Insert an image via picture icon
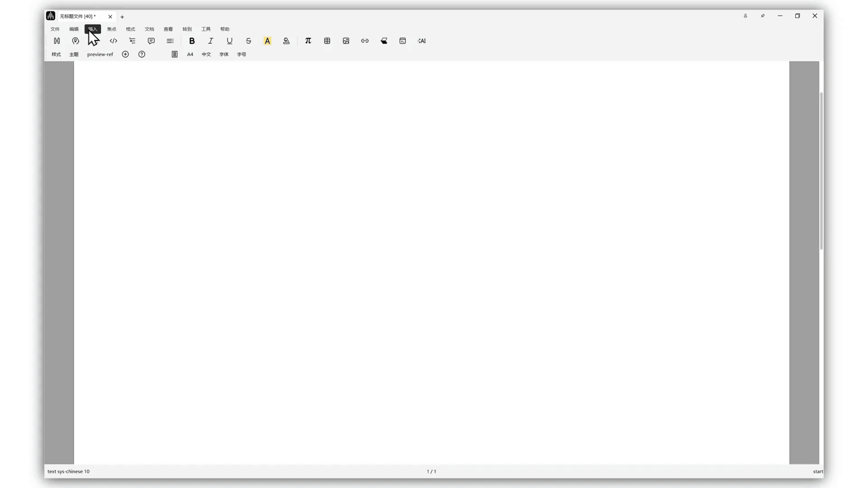The image size is (868, 488). pyautogui.click(x=346, y=41)
